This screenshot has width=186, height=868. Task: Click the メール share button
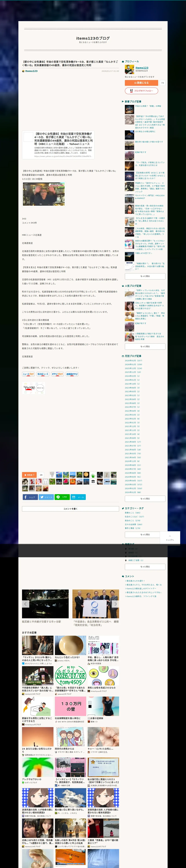click(x=78, y=497)
